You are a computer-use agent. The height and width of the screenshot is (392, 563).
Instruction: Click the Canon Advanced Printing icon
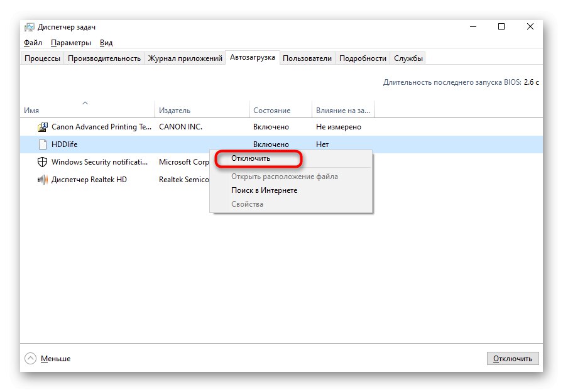point(42,127)
